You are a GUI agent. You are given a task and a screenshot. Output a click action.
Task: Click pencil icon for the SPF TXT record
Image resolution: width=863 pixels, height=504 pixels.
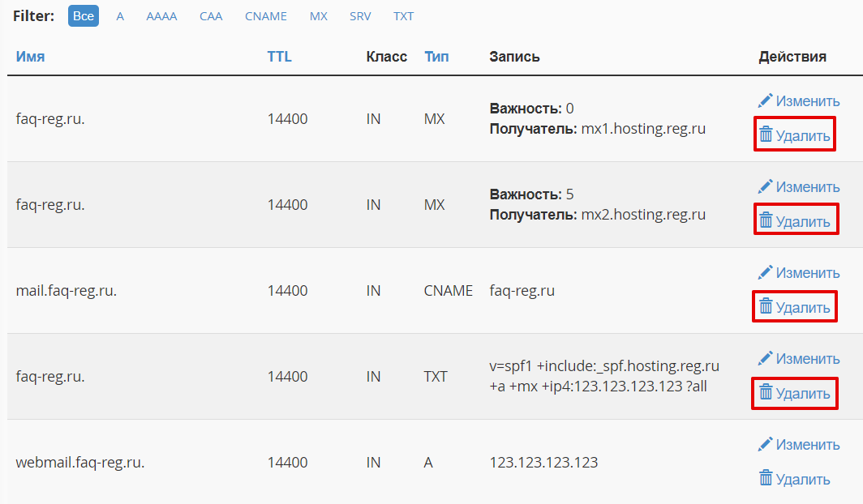coord(765,358)
